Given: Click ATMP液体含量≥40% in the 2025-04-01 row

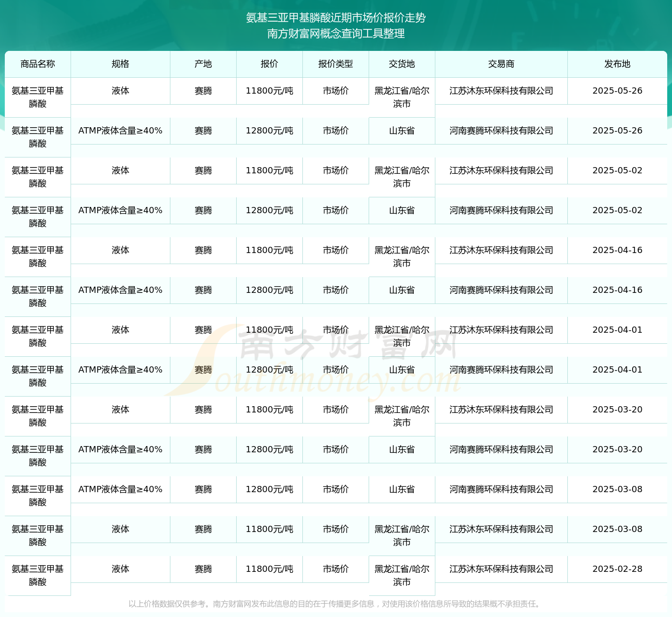Looking at the screenshot, I should pos(120,370).
